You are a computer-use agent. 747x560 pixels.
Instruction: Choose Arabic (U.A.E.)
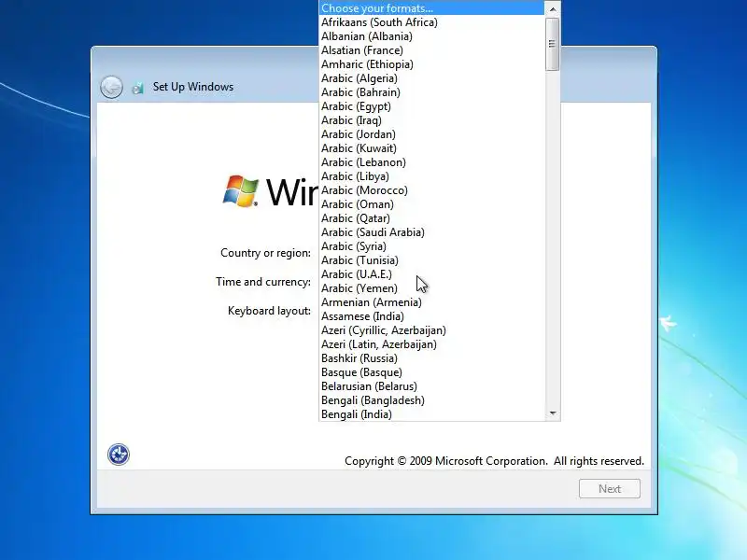tap(431, 274)
